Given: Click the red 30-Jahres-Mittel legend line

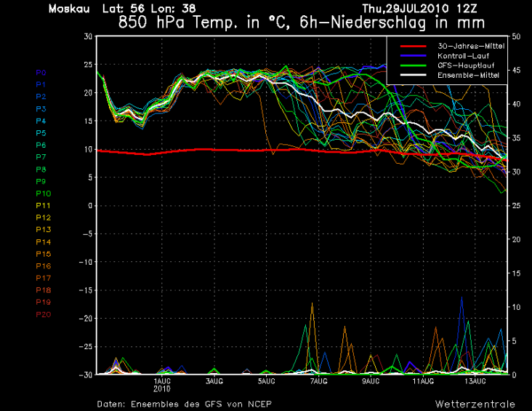Looking at the screenshot, I should click(x=414, y=47).
